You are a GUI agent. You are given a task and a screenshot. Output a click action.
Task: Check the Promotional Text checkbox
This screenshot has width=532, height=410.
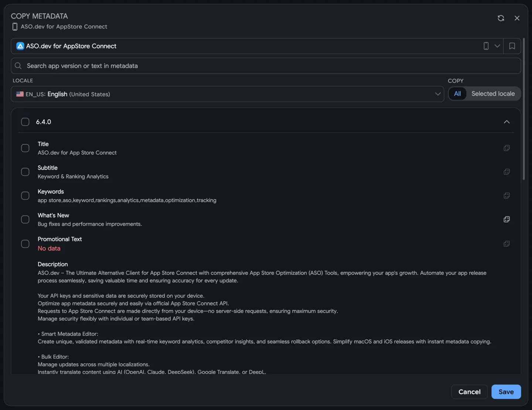click(25, 244)
